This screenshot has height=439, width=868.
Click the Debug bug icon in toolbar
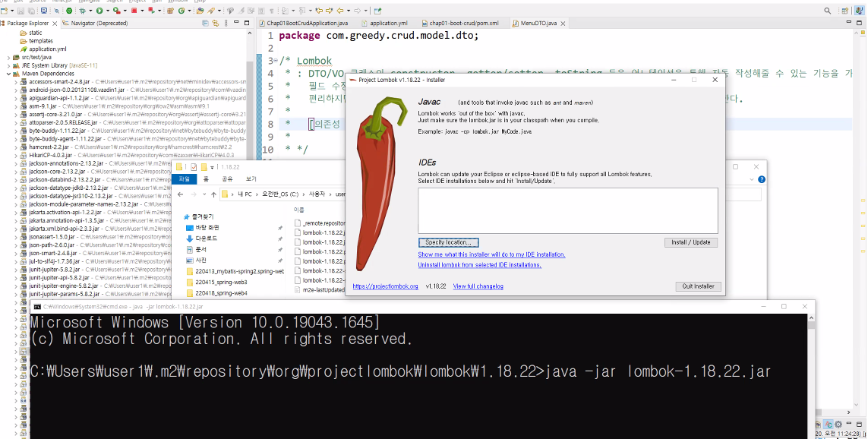pyautogui.click(x=83, y=11)
